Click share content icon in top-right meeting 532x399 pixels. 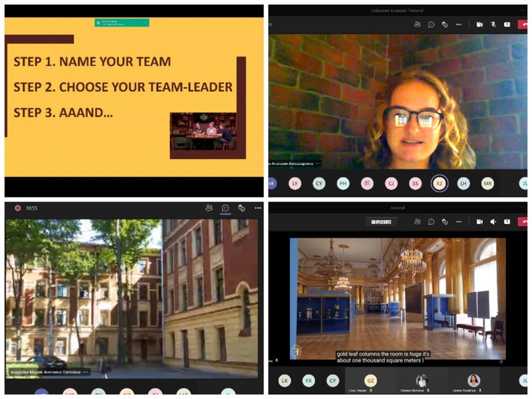(x=507, y=24)
